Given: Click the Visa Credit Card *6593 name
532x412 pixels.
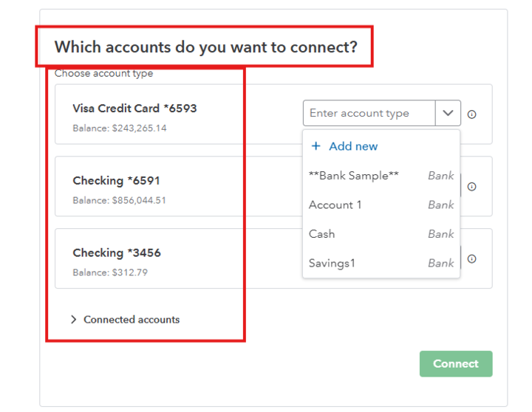Looking at the screenshot, I should [134, 109].
